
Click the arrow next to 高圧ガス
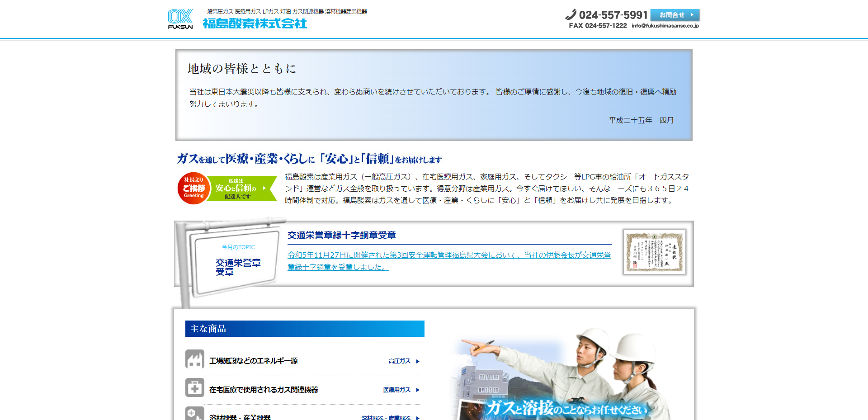[418, 361]
